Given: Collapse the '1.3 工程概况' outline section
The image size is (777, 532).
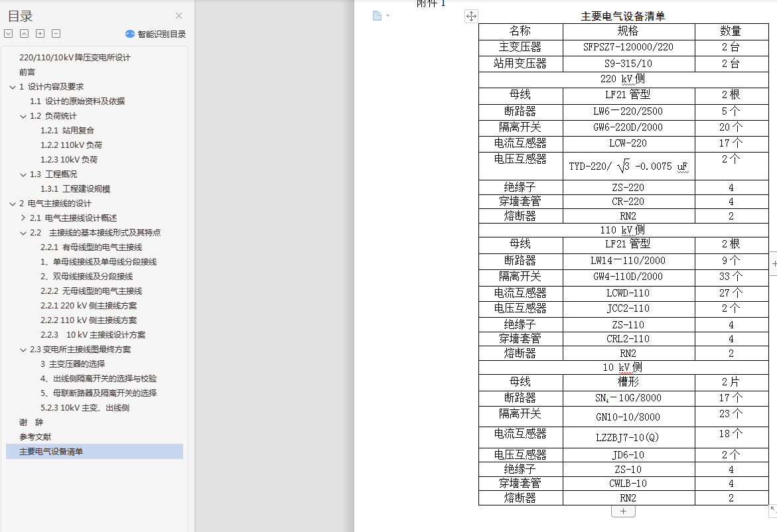Looking at the screenshot, I should 23,175.
